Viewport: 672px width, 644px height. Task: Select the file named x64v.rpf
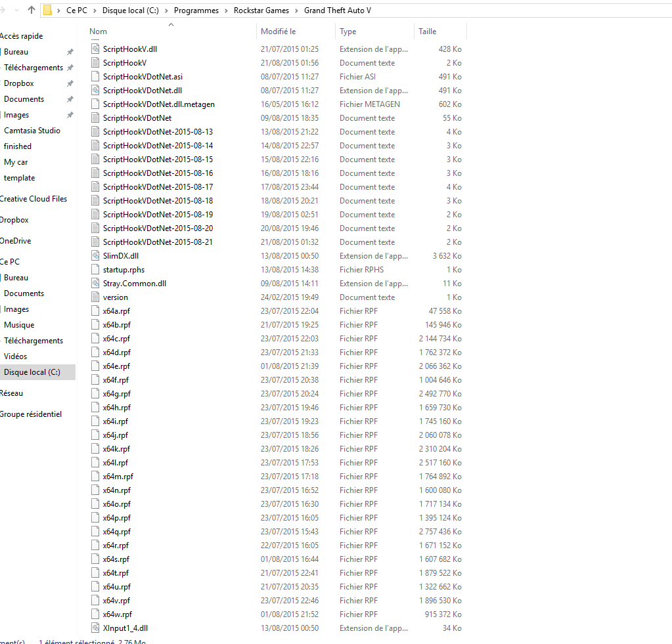pyautogui.click(x=116, y=600)
